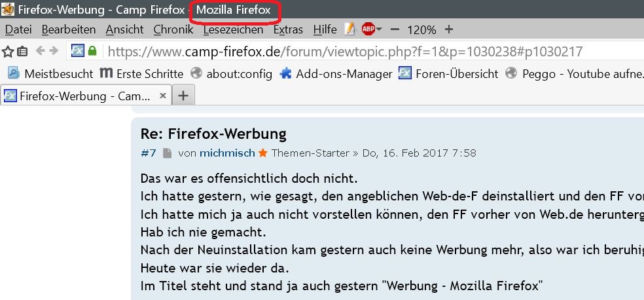This screenshot has width=644, height=300.
Task: Open the Foren-Übersicht bookmark
Action: click(448, 73)
